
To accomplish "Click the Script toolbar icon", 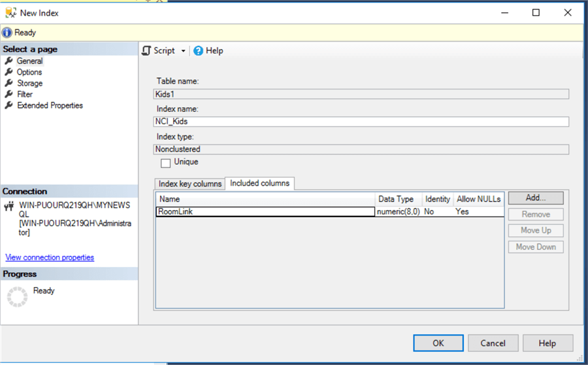I will (147, 51).
